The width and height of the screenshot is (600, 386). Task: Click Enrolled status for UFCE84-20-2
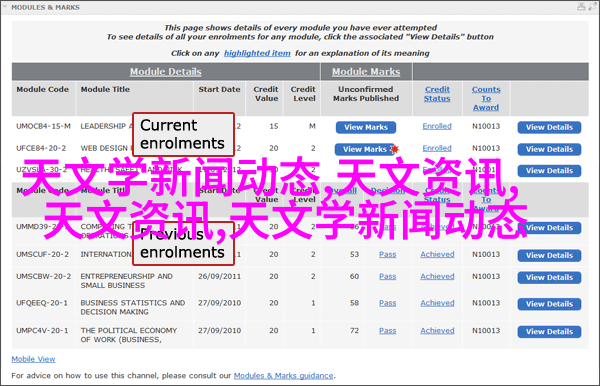coord(437,148)
